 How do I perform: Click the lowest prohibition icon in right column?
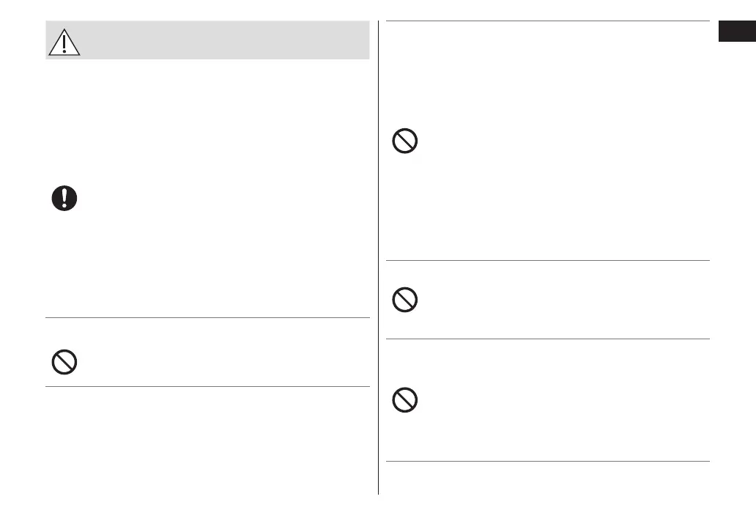pyautogui.click(x=405, y=399)
